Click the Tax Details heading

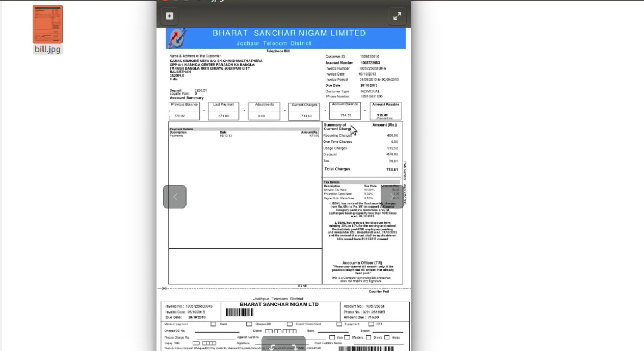331,182
